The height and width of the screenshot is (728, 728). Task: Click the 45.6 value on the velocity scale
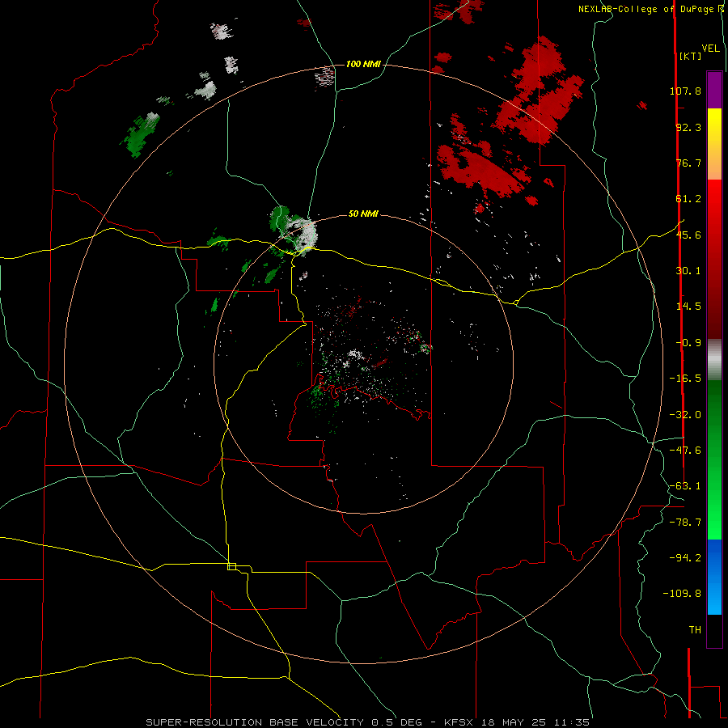[x=688, y=235]
